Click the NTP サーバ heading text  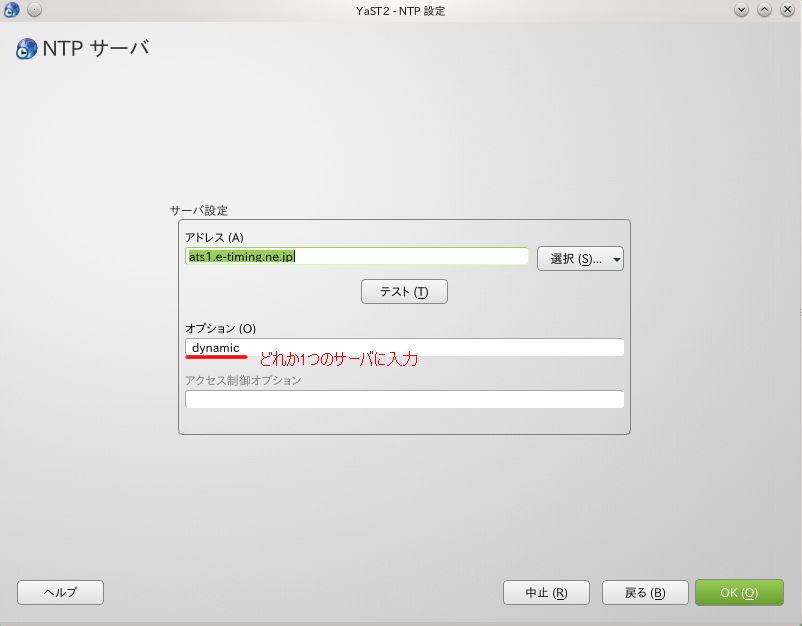click(x=96, y=47)
